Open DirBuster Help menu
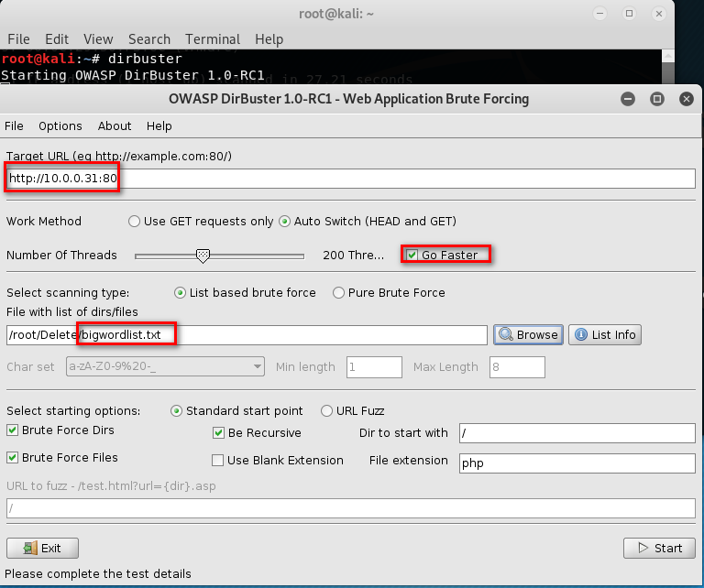 [159, 126]
